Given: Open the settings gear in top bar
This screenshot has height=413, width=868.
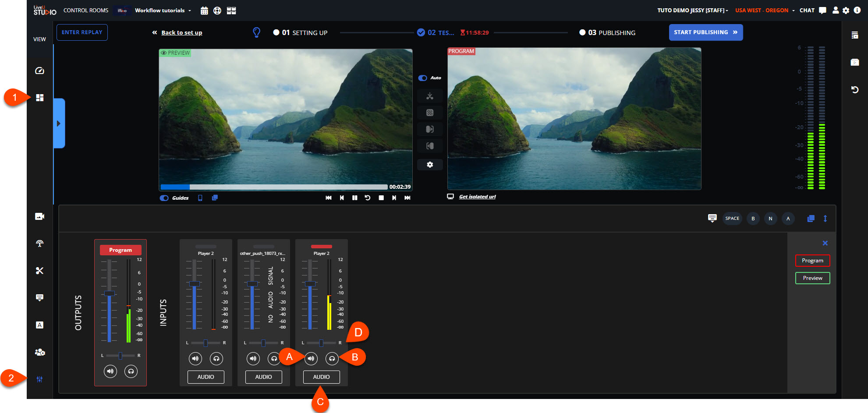Looking at the screenshot, I should point(846,10).
